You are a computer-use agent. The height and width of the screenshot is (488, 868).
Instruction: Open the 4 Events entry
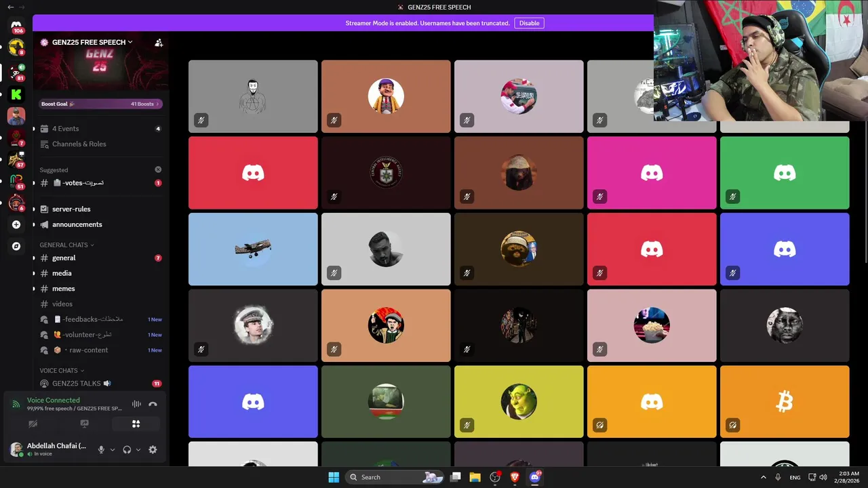pyautogui.click(x=100, y=129)
